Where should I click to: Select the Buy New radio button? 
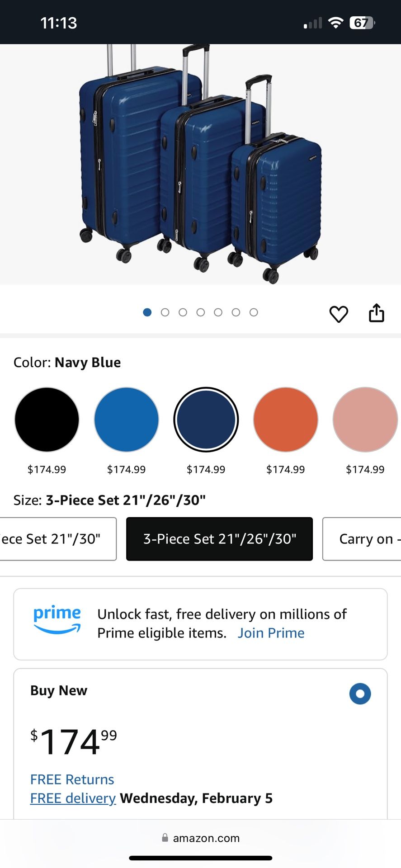tap(360, 693)
